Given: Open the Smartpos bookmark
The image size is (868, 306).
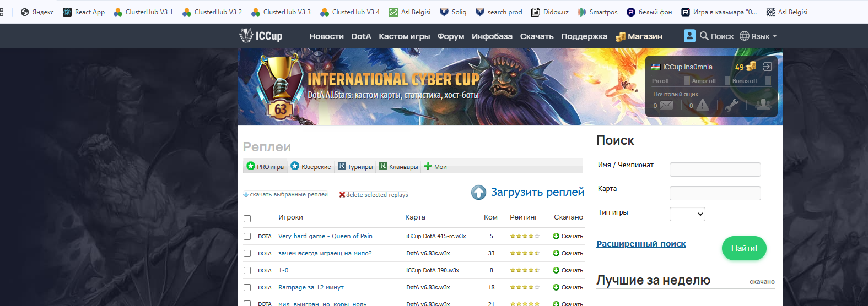Looking at the screenshot, I should click(x=597, y=12).
